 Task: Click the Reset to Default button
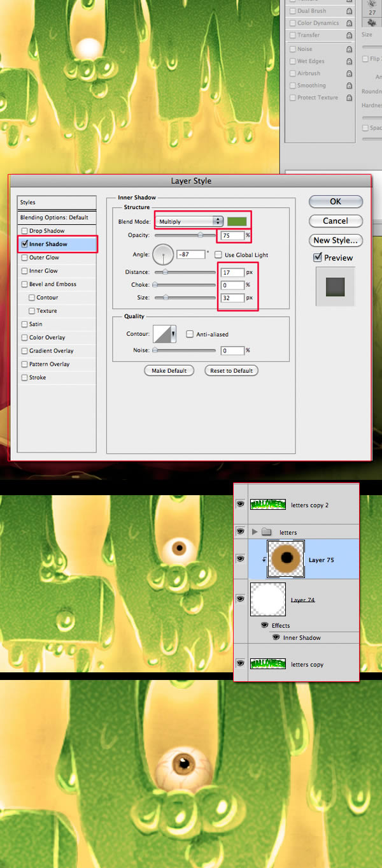[232, 370]
